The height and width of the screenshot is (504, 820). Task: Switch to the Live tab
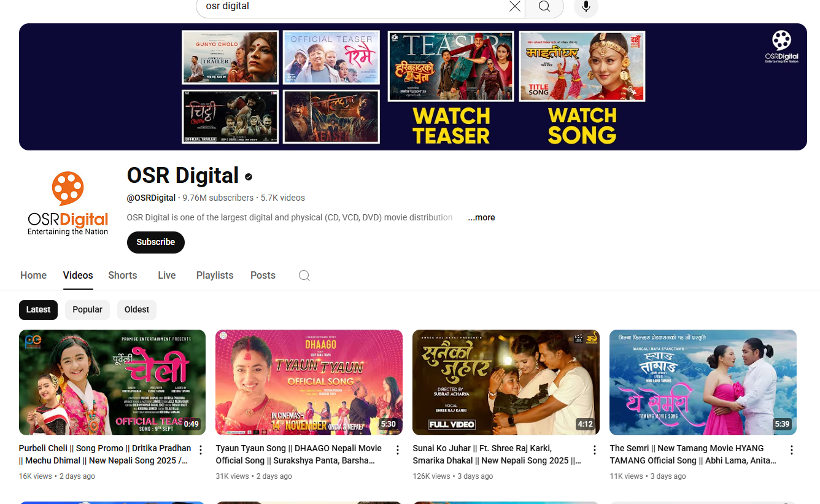point(167,276)
